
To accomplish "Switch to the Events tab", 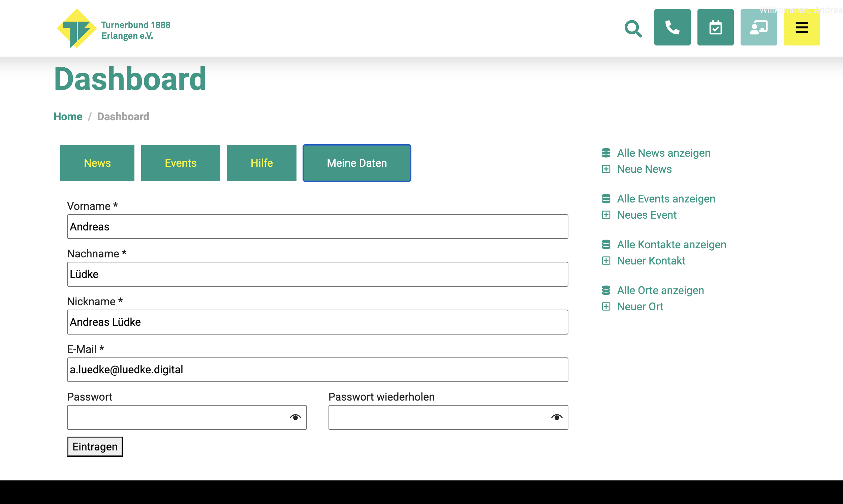I will coord(180,163).
